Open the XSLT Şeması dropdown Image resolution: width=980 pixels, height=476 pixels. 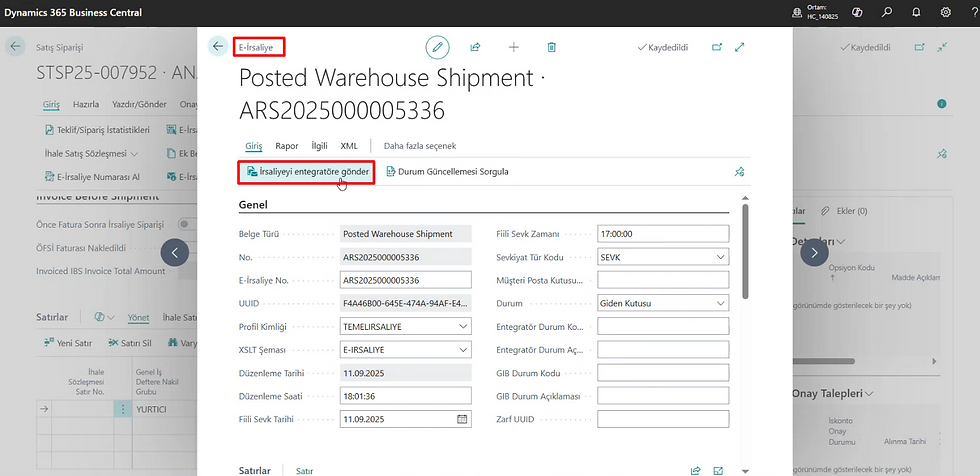pyautogui.click(x=463, y=350)
